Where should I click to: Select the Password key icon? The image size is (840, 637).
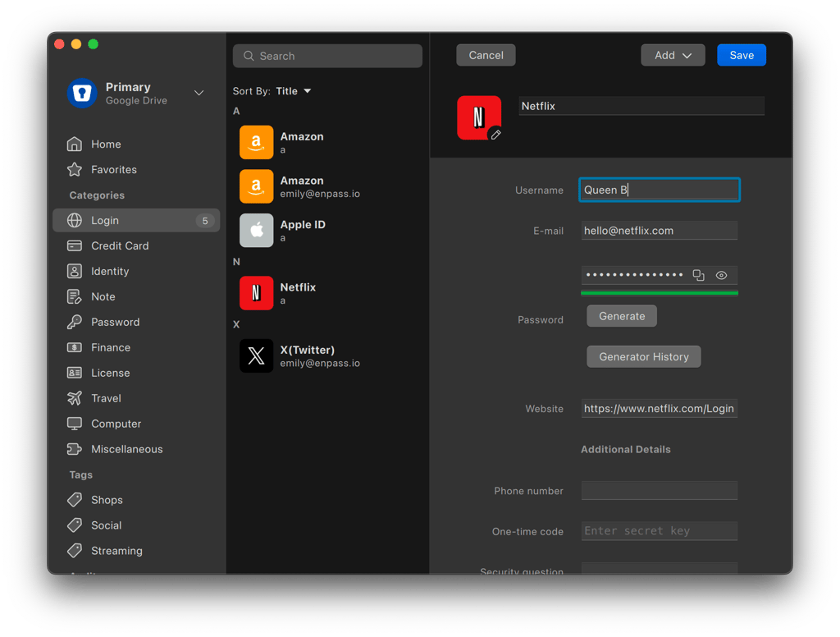tap(75, 322)
